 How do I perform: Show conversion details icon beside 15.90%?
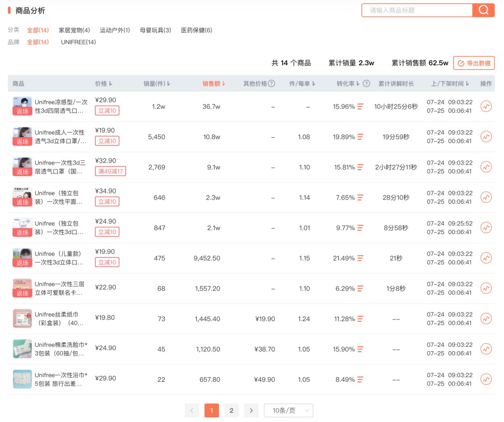pos(360,349)
